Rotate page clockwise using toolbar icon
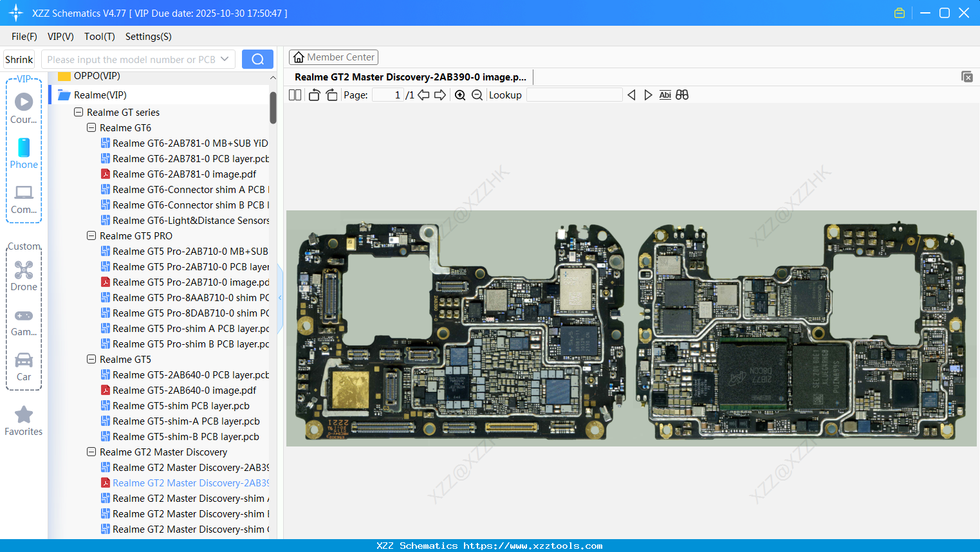 point(331,95)
